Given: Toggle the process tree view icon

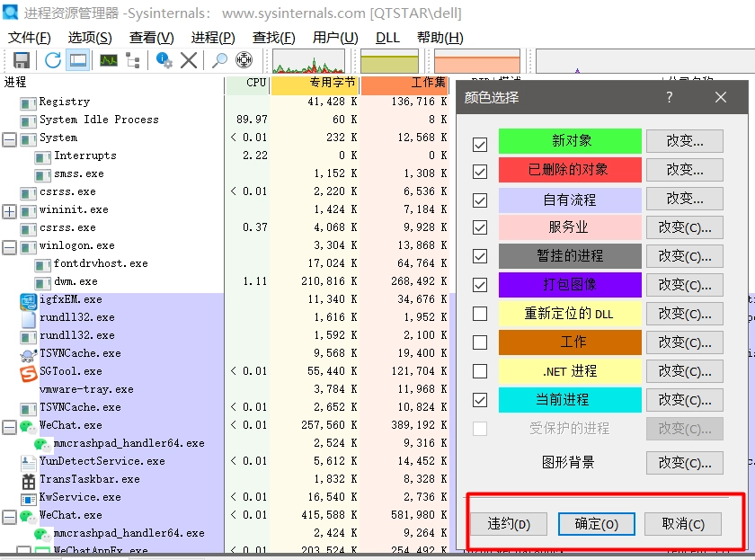Looking at the screenshot, I should pos(133,60).
